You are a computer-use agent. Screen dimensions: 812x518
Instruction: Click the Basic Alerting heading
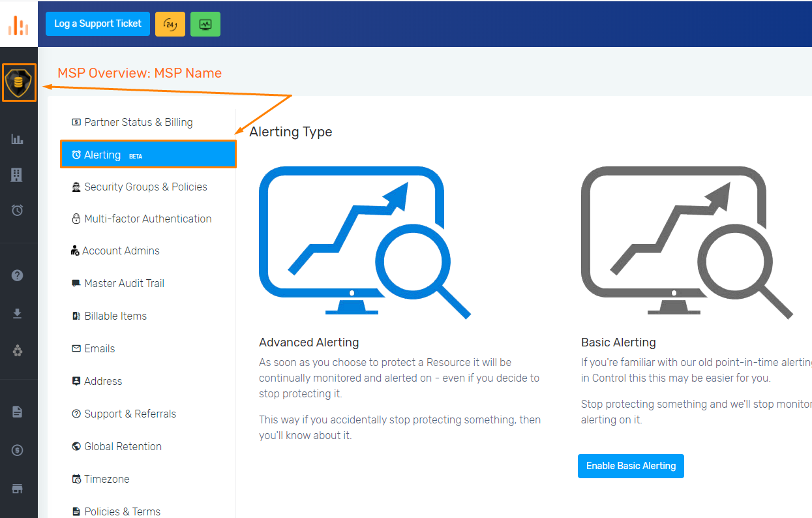(618, 342)
